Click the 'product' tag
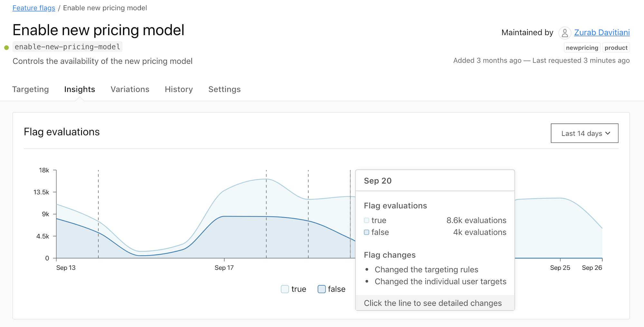This screenshot has height=327, width=644. tap(616, 48)
